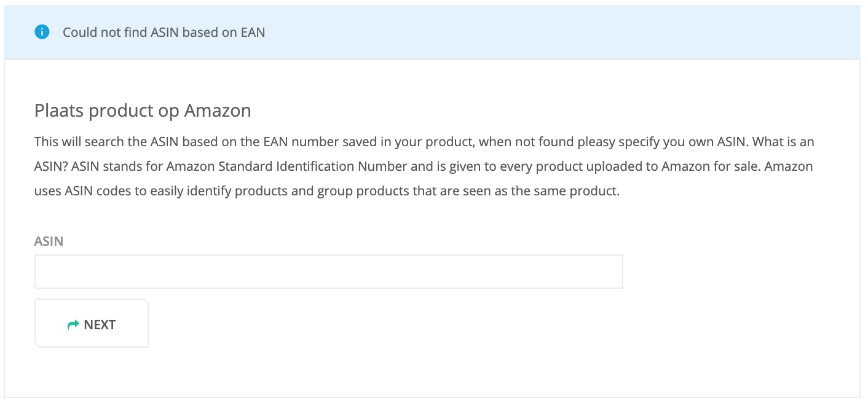Click the 'What is an' question text
868x403 pixels.
click(x=783, y=142)
